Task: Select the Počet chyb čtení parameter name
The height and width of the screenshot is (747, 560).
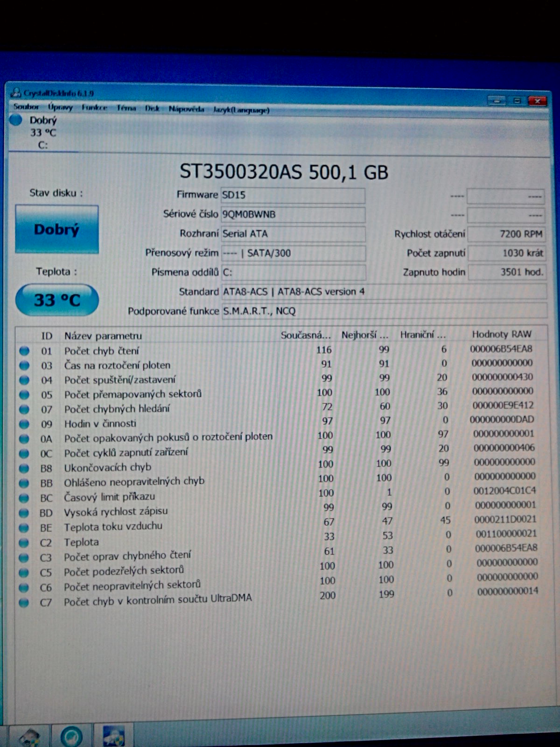Action: coord(101,351)
